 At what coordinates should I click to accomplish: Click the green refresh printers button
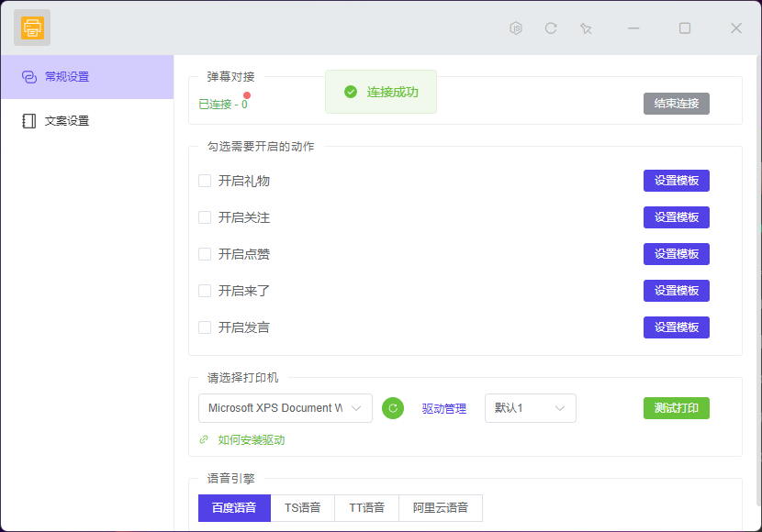pos(393,408)
